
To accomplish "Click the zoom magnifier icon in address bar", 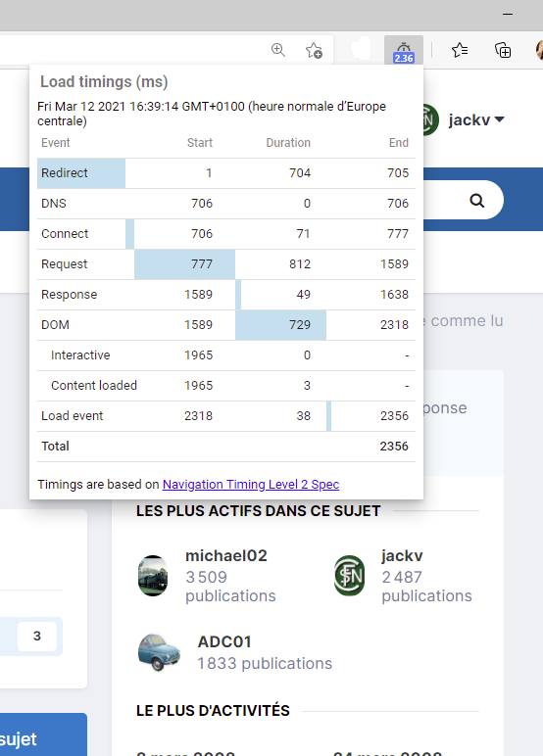I will (278, 50).
